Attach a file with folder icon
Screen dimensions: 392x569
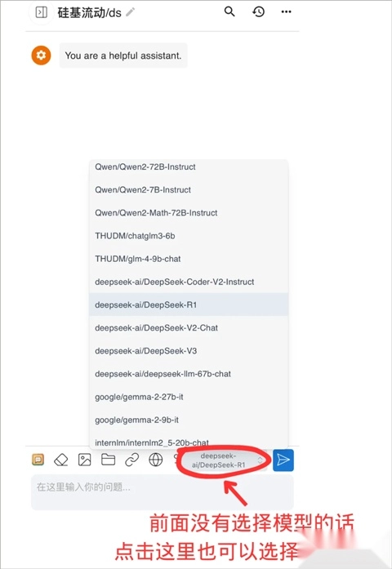[x=108, y=460]
